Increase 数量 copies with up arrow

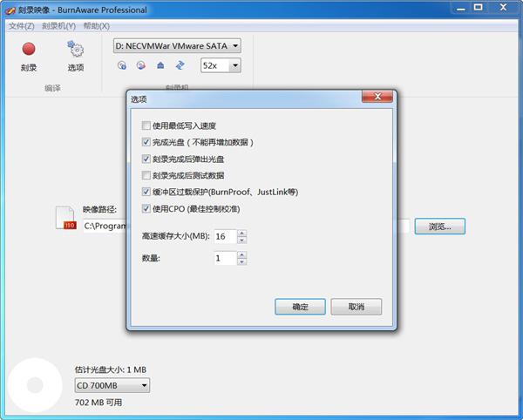point(242,254)
